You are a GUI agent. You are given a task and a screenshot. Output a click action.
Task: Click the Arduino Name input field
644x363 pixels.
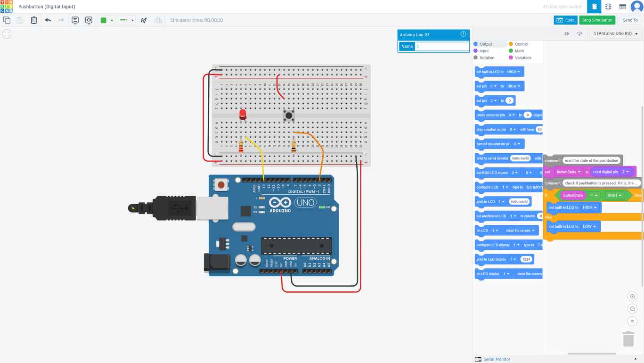tap(442, 46)
